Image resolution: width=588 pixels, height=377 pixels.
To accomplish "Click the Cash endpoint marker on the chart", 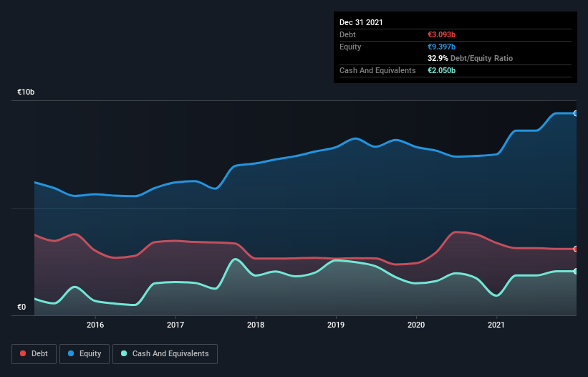I will [x=576, y=271].
